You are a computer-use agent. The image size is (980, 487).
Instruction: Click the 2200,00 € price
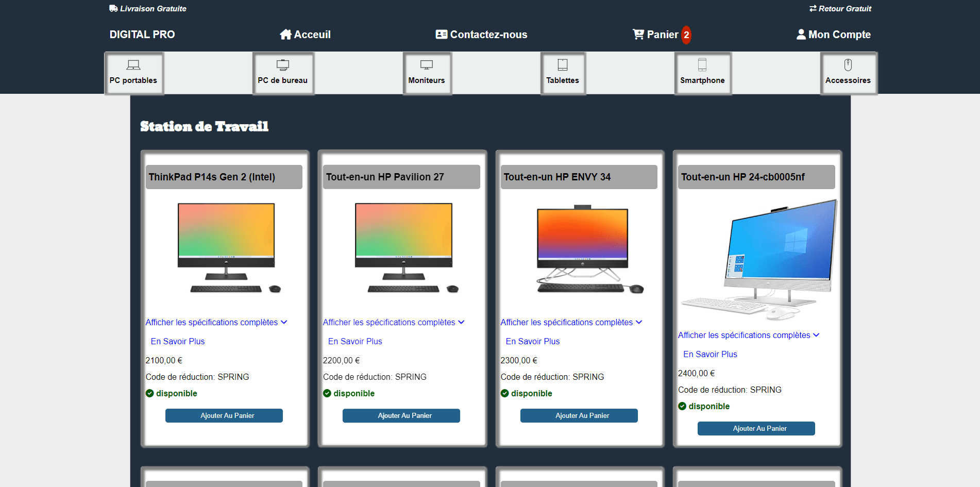coord(341,360)
